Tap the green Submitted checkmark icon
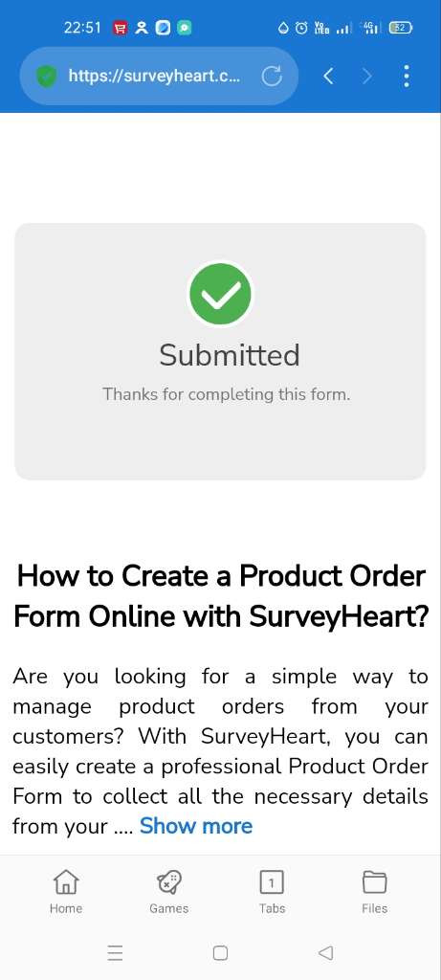Viewport: 441px width, 980px height. 220,295
